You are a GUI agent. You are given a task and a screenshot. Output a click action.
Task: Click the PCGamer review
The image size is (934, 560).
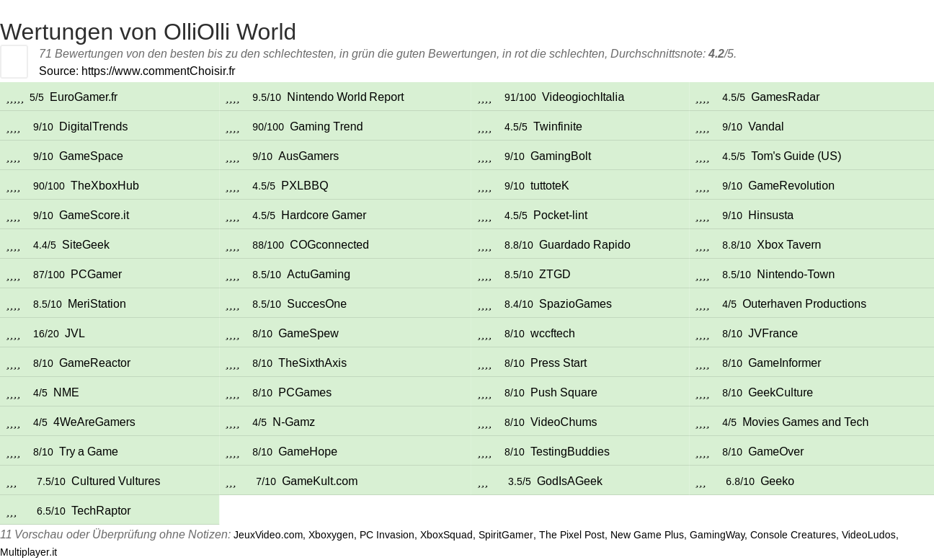pos(96,275)
